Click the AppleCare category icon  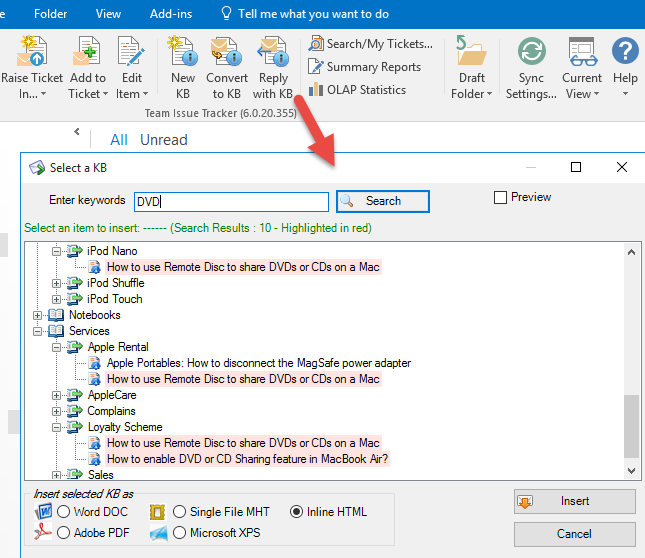(x=74, y=395)
